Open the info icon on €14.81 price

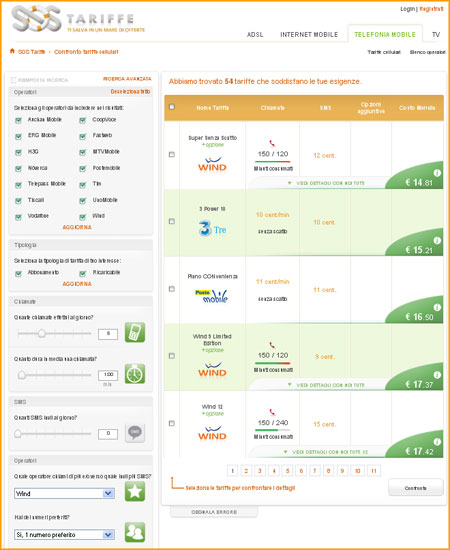tap(437, 173)
